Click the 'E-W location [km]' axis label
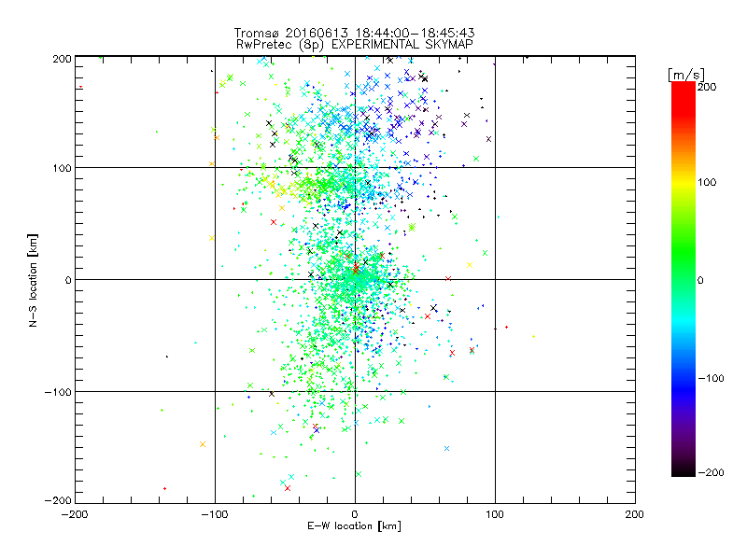The width and height of the screenshot is (747, 560). (x=354, y=526)
